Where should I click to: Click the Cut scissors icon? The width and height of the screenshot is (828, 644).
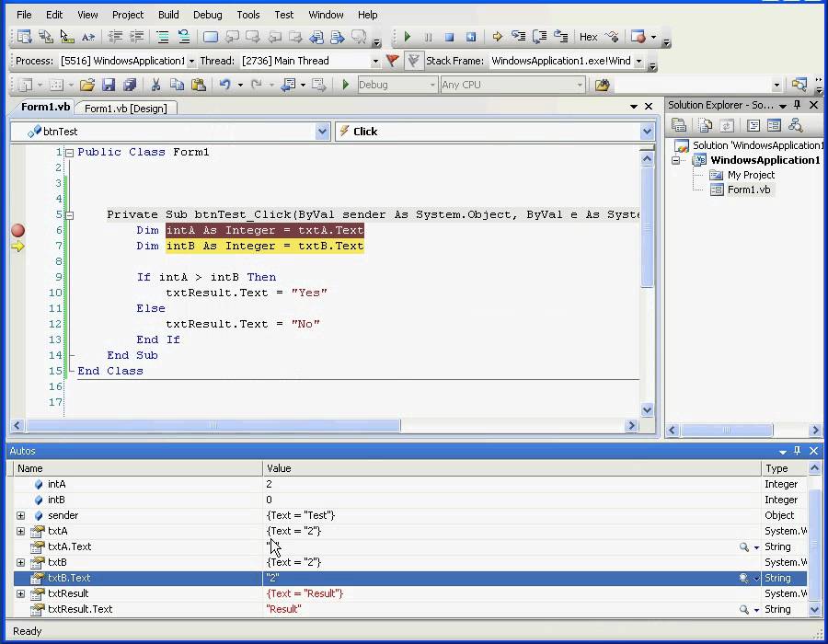(x=155, y=85)
